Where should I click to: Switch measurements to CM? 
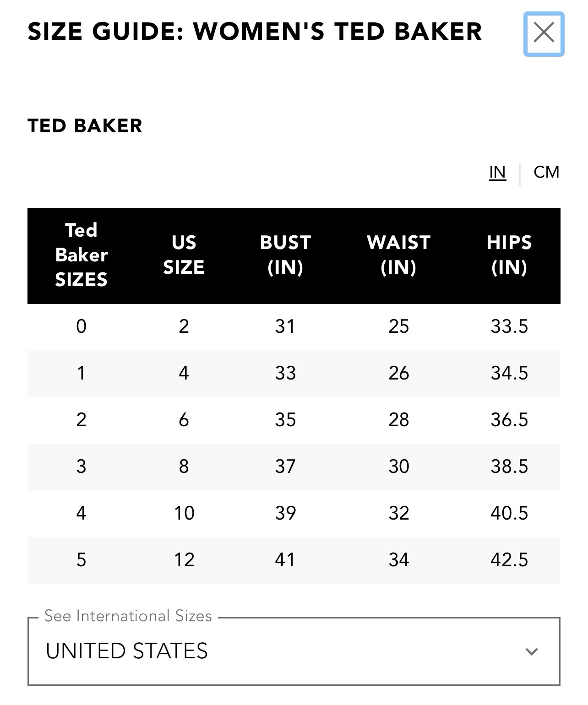coord(546,172)
